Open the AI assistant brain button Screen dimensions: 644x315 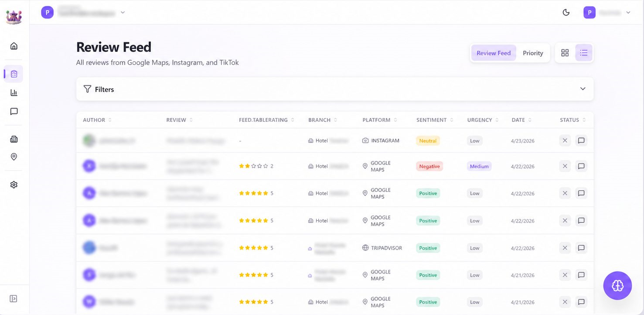tap(617, 286)
